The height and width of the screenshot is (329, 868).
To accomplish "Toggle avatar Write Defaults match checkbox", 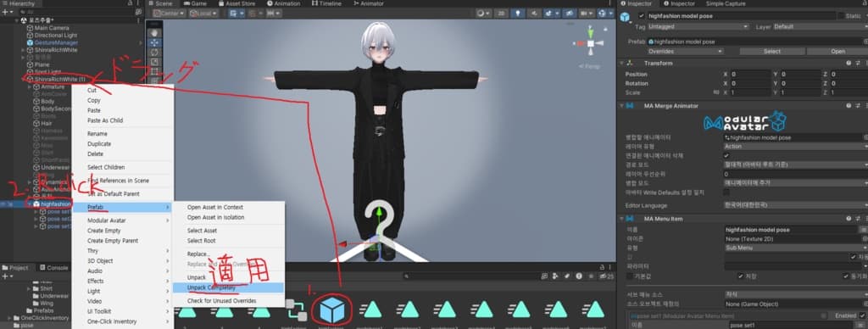I will click(x=726, y=192).
